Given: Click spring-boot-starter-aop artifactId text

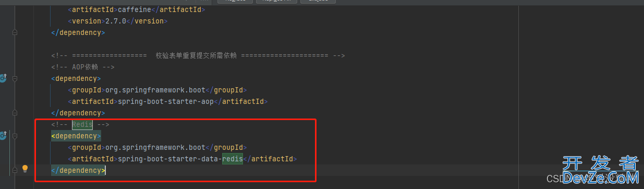Looking at the screenshot, I should pos(166,101).
